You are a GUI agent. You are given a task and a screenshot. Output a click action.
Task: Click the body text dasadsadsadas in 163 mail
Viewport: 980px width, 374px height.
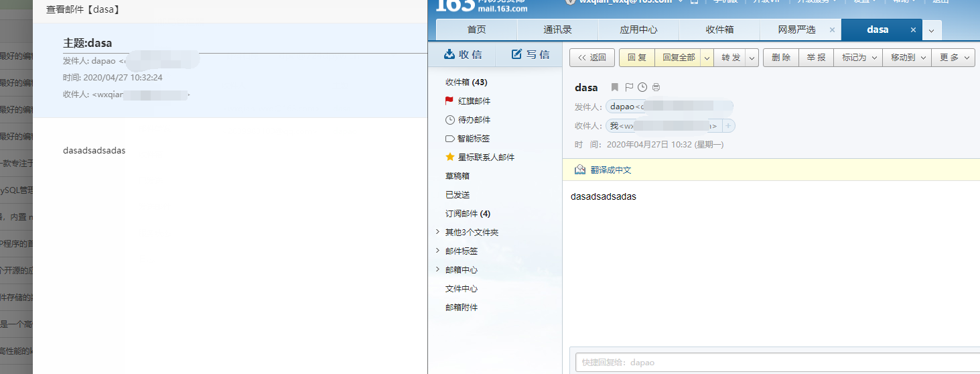tap(604, 197)
